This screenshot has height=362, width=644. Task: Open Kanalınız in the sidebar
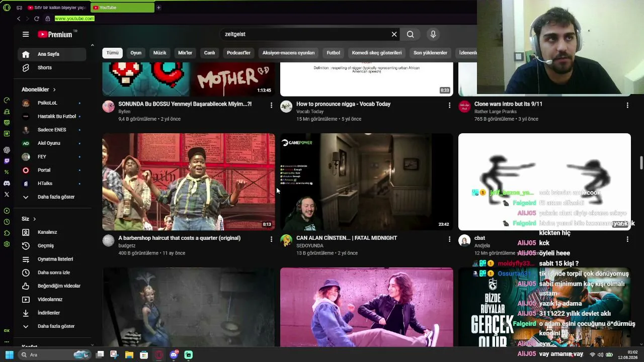pos(52,232)
